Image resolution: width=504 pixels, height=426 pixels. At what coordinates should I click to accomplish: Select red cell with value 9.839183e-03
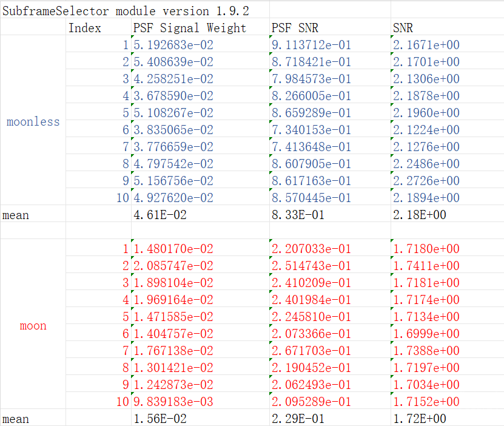pos(173,402)
